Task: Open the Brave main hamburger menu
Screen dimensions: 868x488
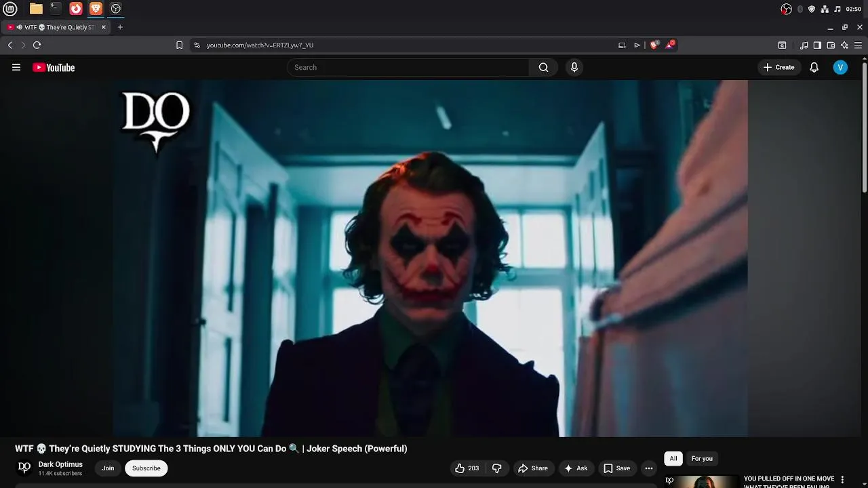Action: (859, 45)
